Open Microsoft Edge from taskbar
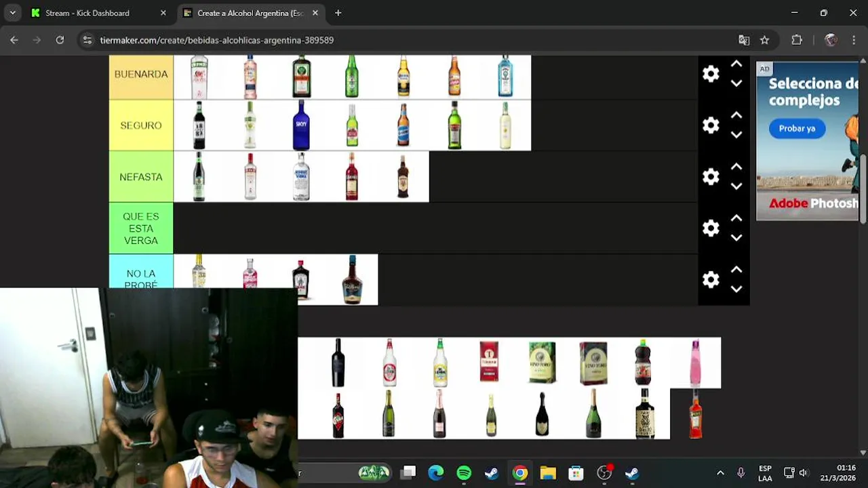 pos(435,472)
